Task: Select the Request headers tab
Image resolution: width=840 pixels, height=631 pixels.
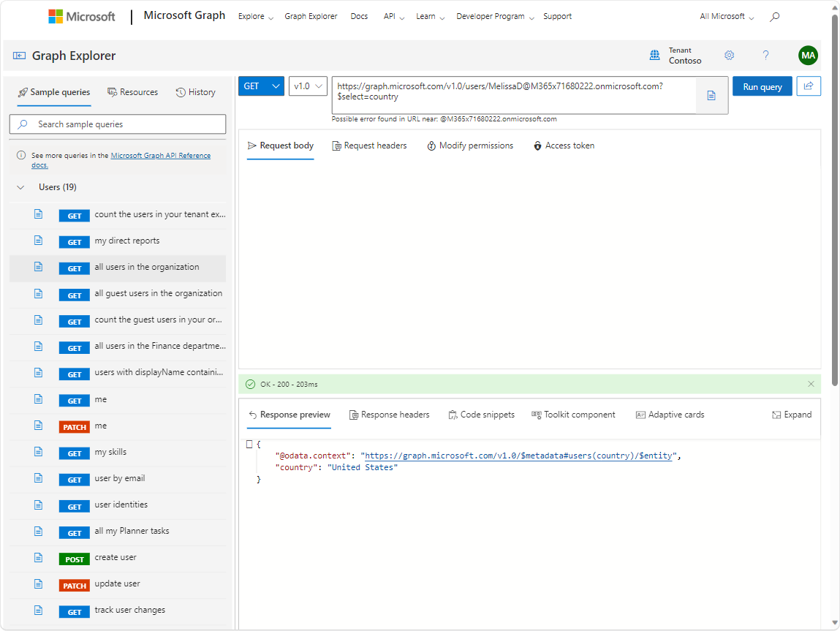Action: [x=369, y=146]
